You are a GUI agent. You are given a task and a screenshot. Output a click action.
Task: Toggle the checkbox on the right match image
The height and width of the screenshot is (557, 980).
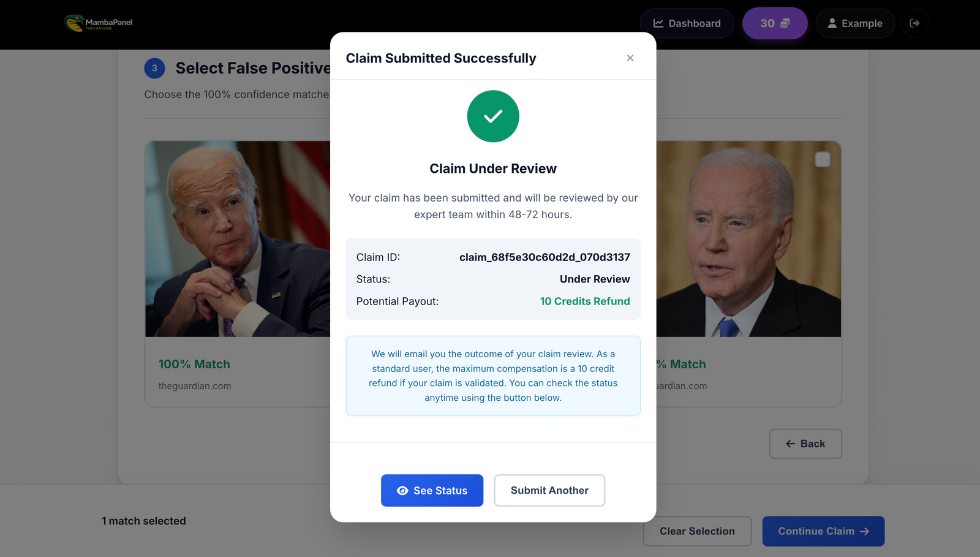tap(823, 159)
